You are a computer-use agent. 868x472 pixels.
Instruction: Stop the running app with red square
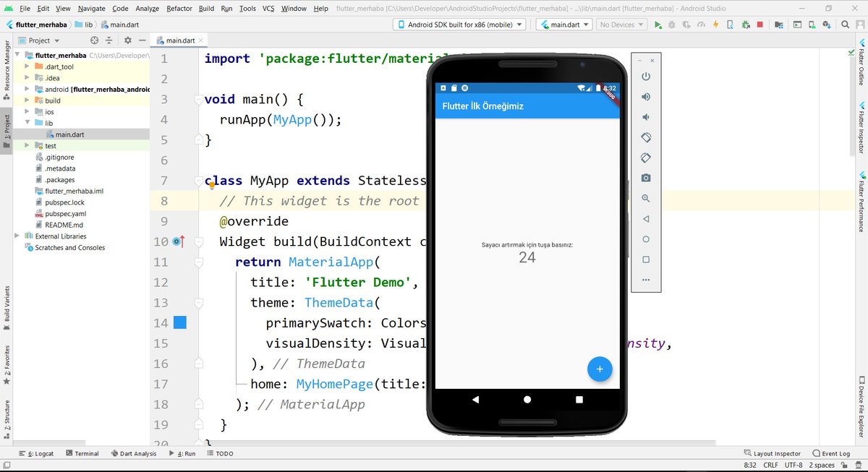759,25
